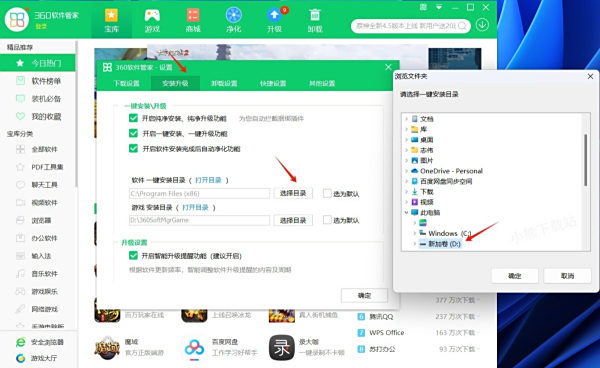Click the 登录 link under app title

click(x=41, y=26)
